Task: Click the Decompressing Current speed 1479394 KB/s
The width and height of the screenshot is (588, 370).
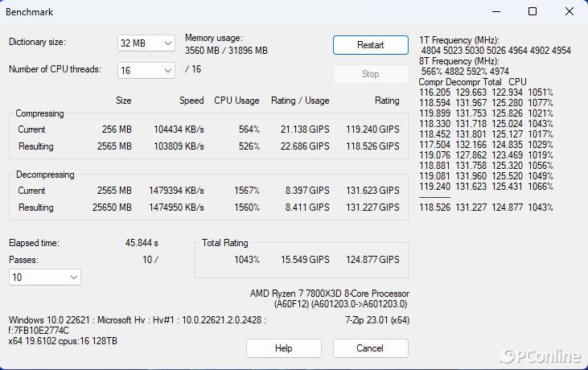Action: point(176,191)
